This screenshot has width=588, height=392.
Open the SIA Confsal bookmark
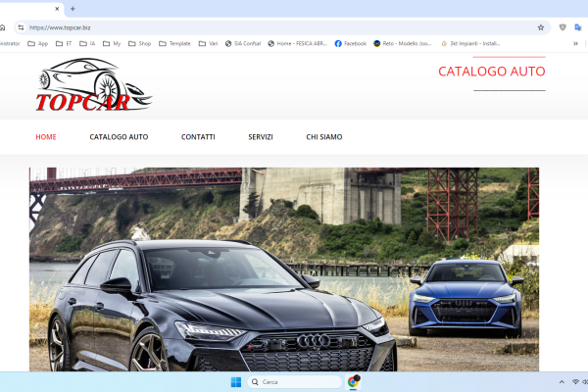pos(243,43)
